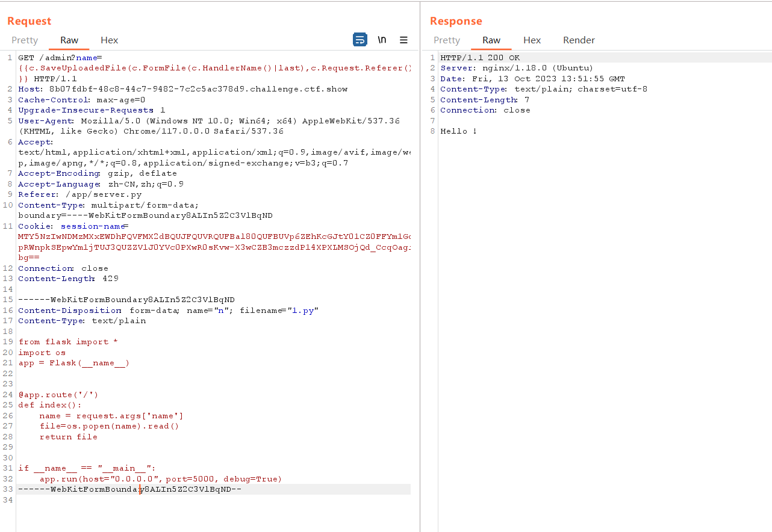Click the opening WebKitFormBoundary line 15
This screenshot has width=772, height=532.
(126, 300)
